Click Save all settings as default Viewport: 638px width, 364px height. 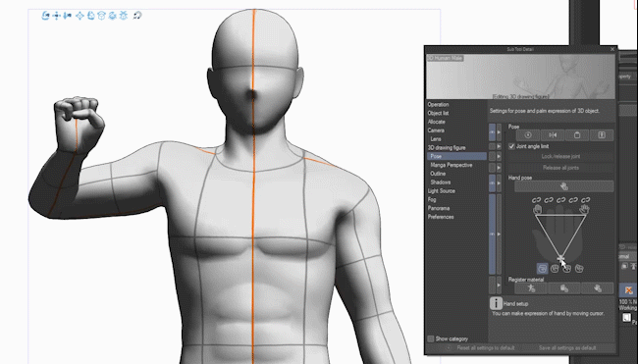point(567,348)
